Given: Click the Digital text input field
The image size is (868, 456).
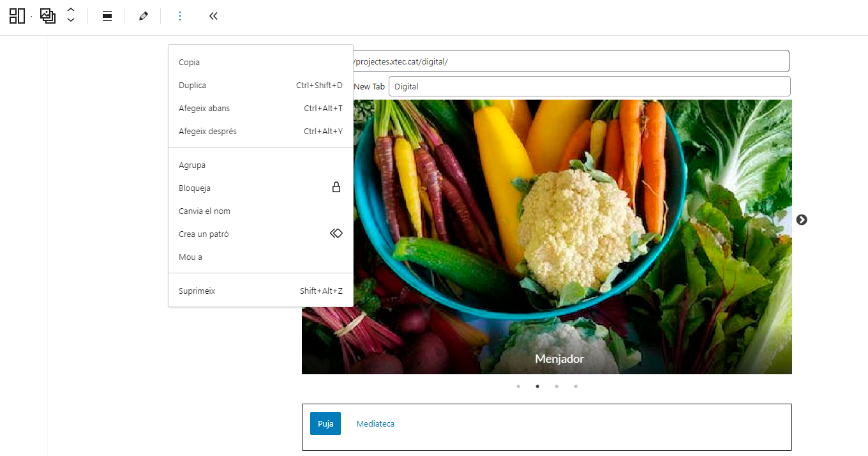Looking at the screenshot, I should (588, 86).
